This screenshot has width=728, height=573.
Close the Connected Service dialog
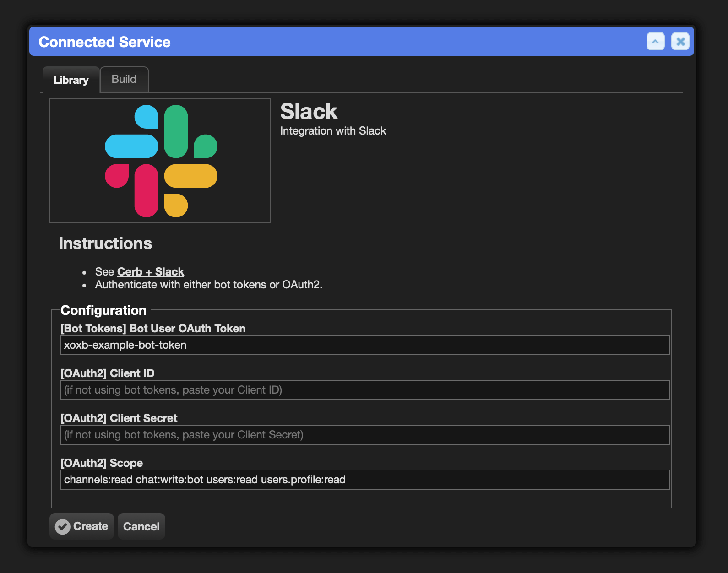tap(680, 42)
